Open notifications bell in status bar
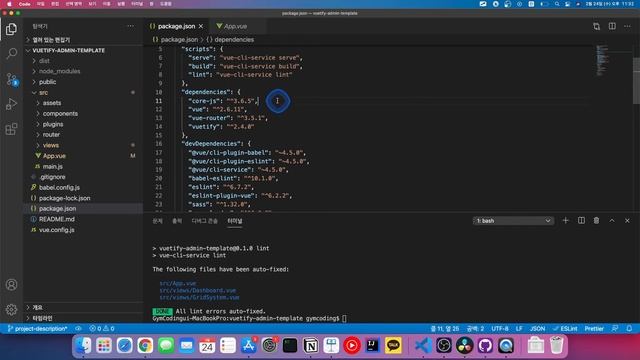This screenshot has width=640, height=360. (x=629, y=329)
